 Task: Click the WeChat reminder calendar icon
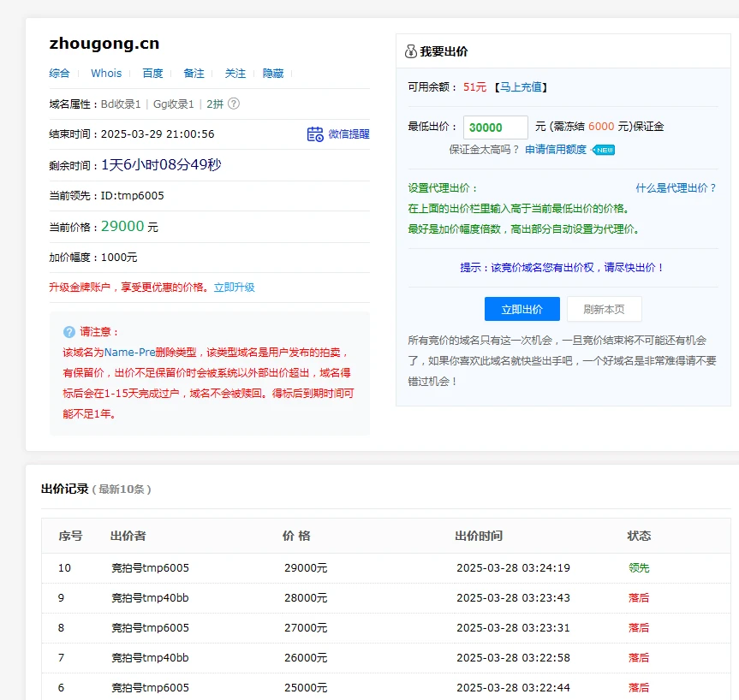tap(315, 134)
